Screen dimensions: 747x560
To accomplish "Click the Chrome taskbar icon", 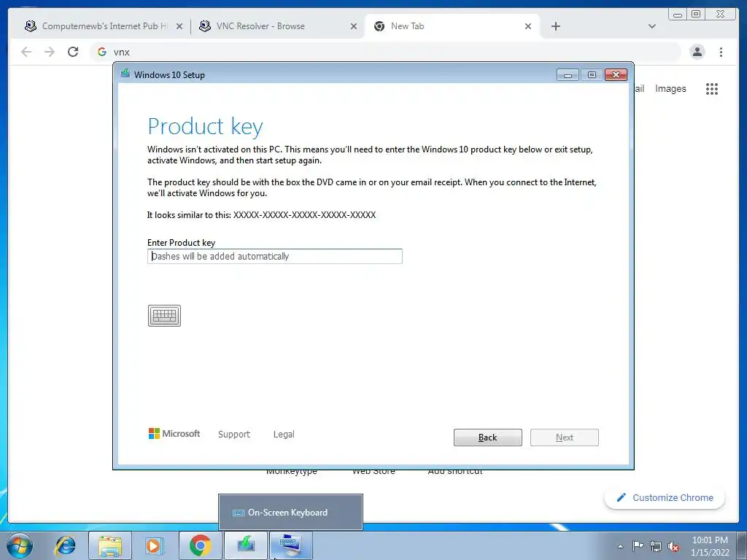I will [200, 545].
